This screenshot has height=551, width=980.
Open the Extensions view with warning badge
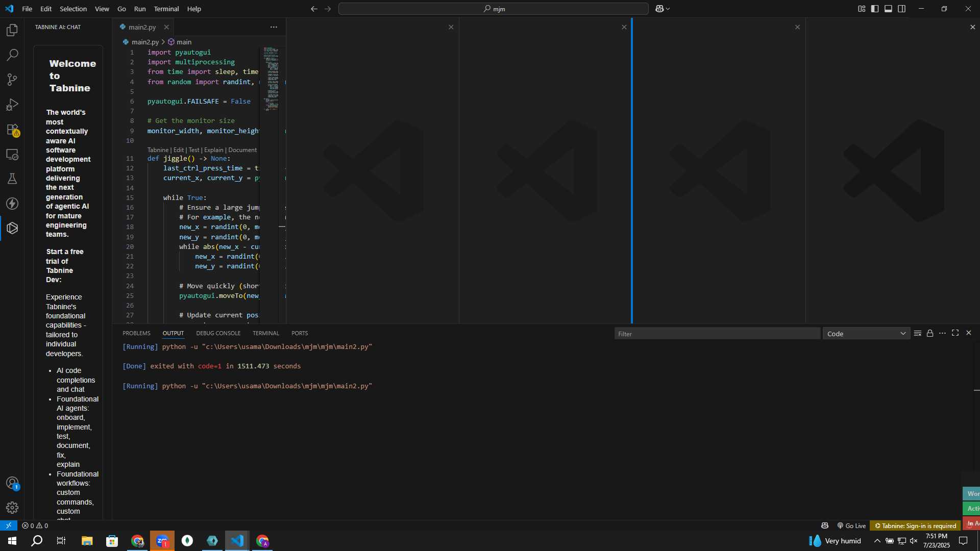pyautogui.click(x=12, y=130)
